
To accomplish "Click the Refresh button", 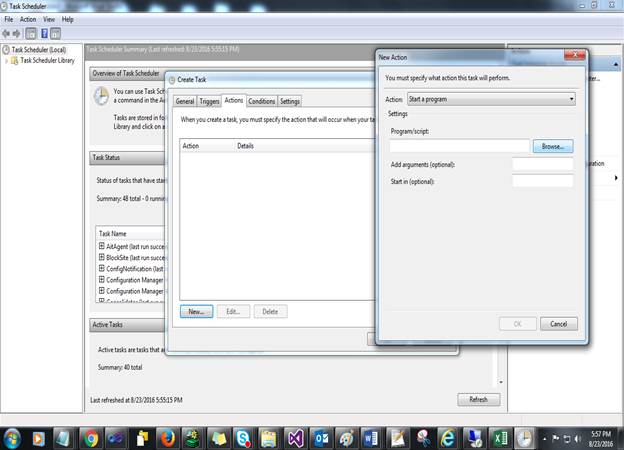I will (478, 399).
